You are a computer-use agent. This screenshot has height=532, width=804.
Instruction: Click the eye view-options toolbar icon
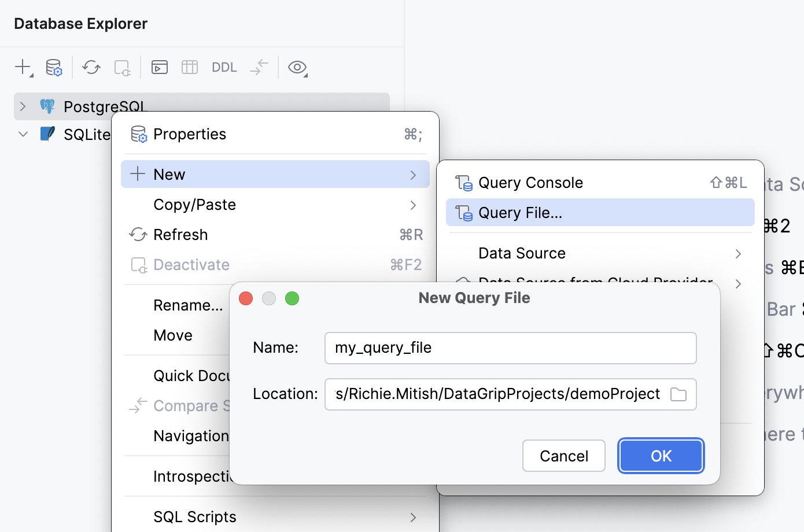[x=297, y=67]
